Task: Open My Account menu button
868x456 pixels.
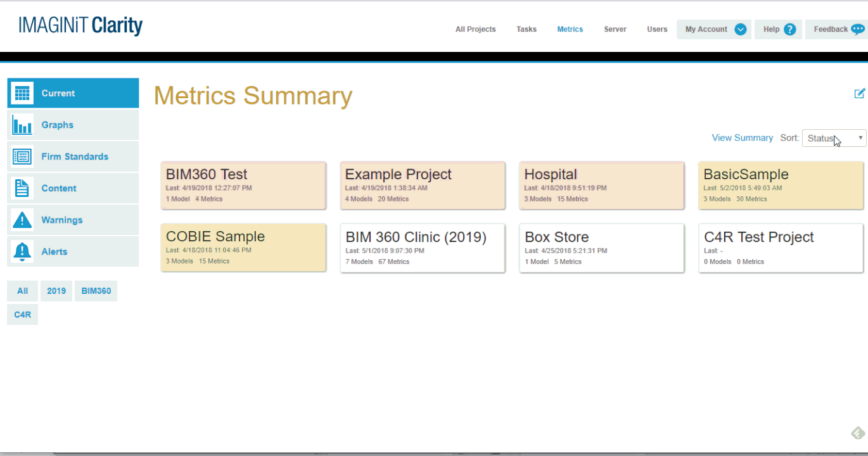Action: pos(714,29)
